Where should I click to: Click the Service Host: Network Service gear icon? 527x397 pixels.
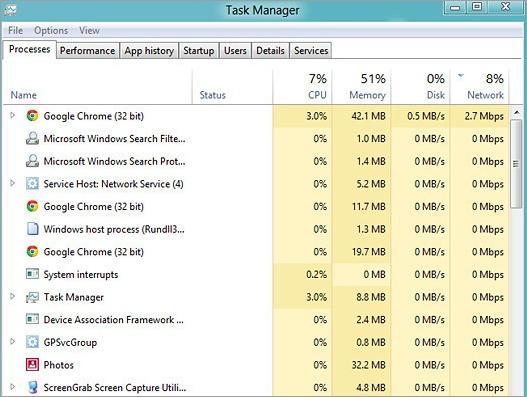pyautogui.click(x=32, y=184)
